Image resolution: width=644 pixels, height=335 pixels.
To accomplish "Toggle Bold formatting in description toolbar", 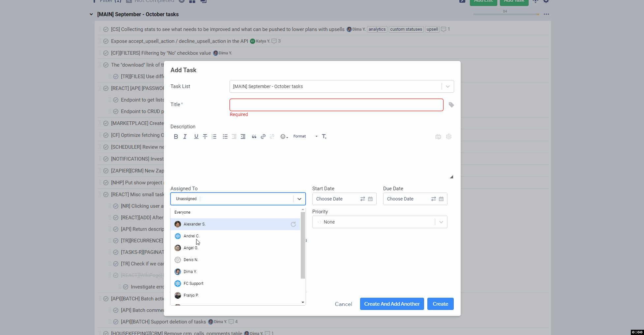I will (176, 137).
